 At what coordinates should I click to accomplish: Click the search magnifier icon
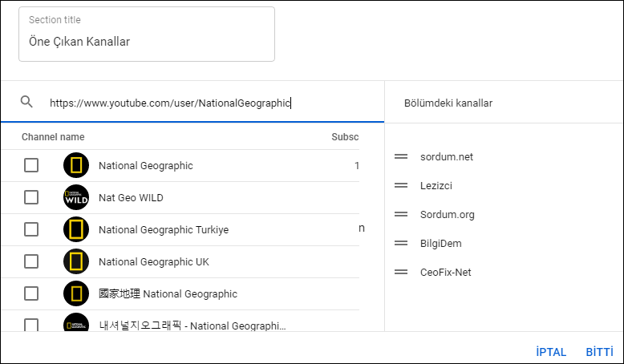coord(26,102)
